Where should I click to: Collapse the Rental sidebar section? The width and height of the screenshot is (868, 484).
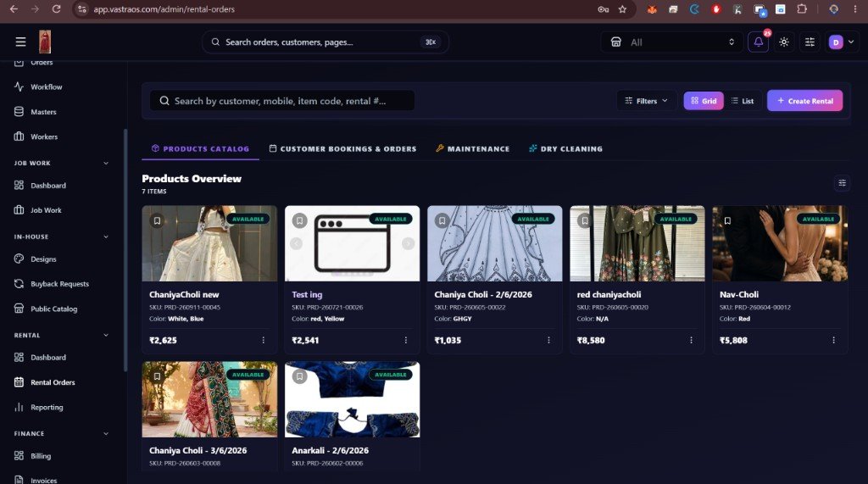tap(106, 335)
